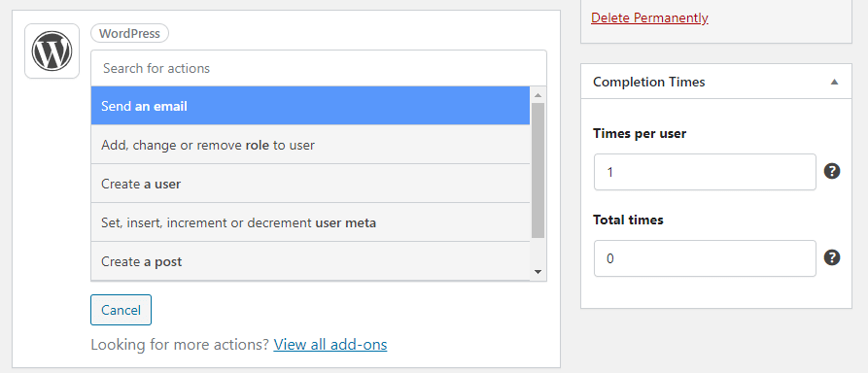
Task: Open the View all add-ons link
Action: tap(330, 345)
